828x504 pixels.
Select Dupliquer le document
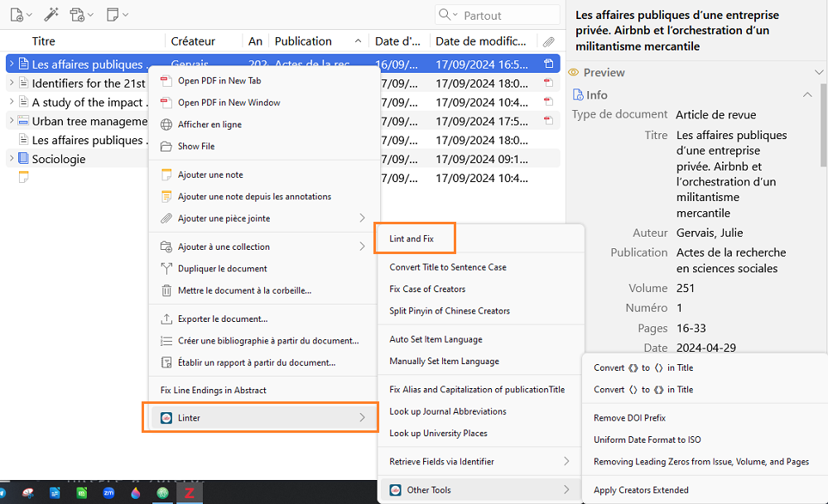[x=222, y=269]
